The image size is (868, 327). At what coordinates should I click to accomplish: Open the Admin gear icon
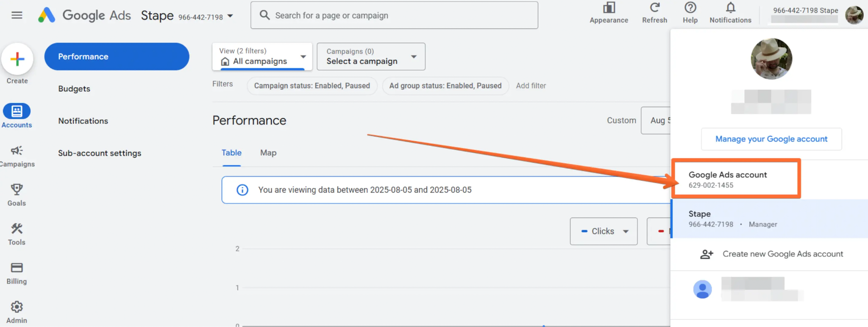tap(17, 307)
